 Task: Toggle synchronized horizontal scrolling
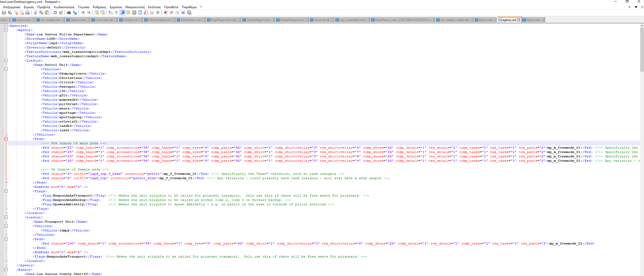(102, 13)
